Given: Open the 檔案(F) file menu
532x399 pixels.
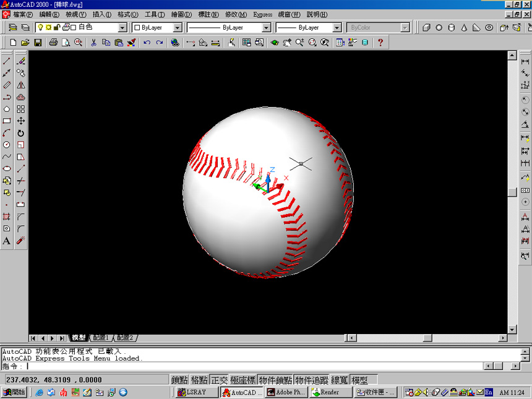Looking at the screenshot, I should point(23,14).
